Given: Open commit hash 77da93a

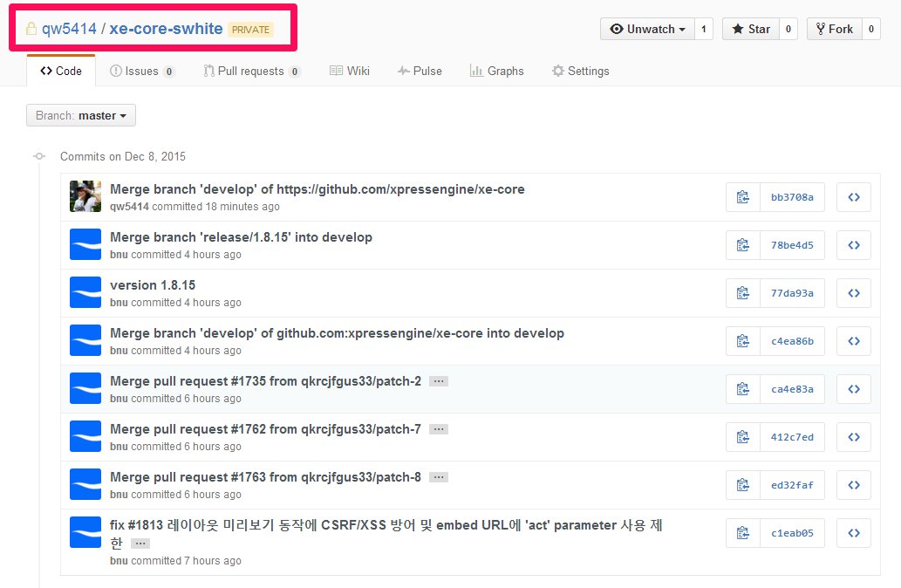Looking at the screenshot, I should 792,293.
